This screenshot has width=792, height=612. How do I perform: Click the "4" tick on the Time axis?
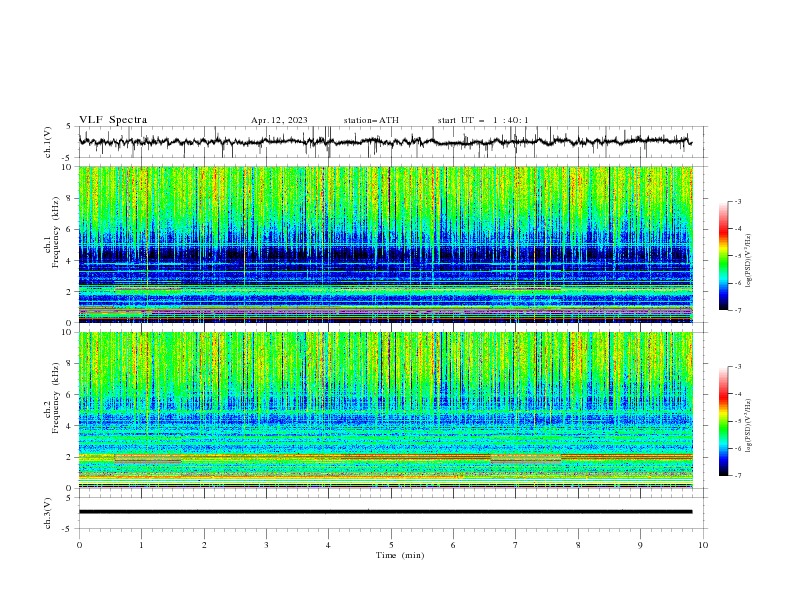(329, 545)
